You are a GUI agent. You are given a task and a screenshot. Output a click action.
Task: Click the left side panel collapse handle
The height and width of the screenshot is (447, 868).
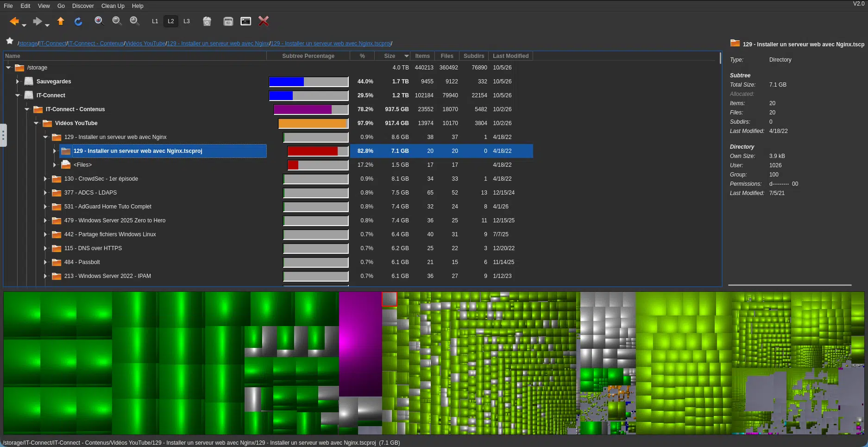click(x=3, y=135)
